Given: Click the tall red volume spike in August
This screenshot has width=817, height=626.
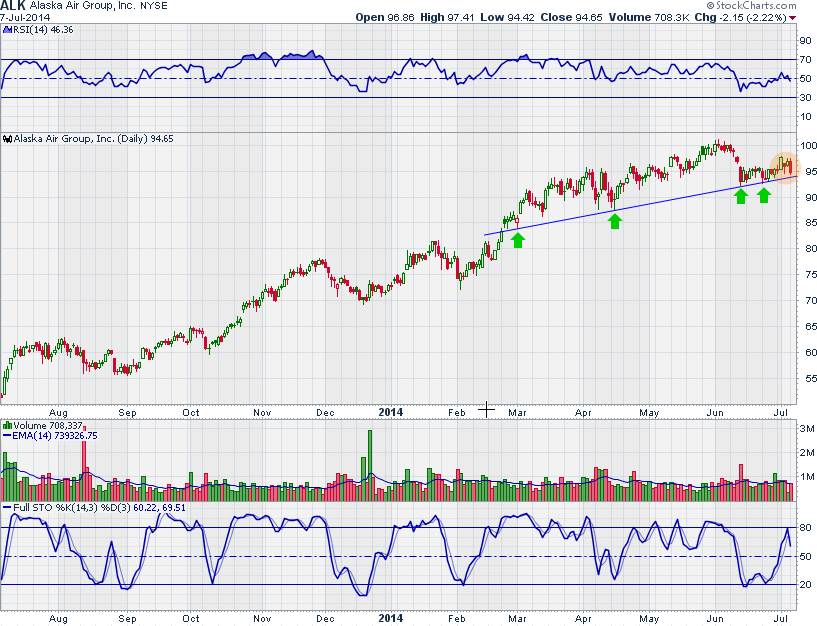Looking at the screenshot, I should click(84, 463).
